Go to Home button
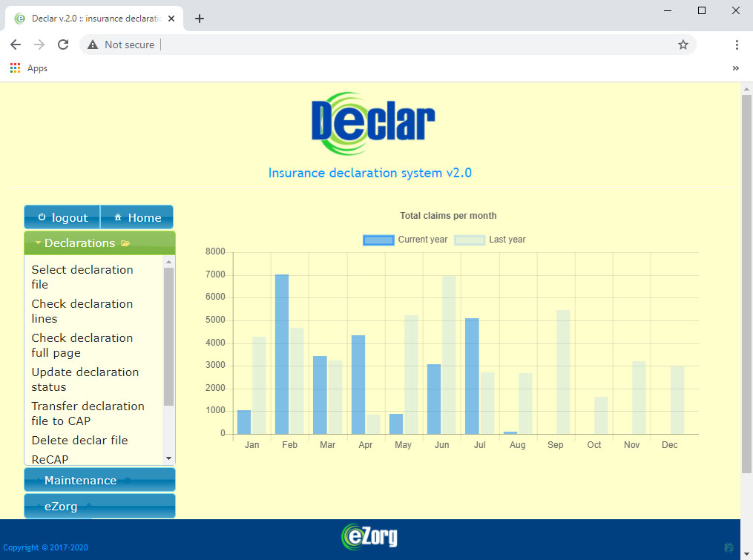Screen dimensions: 753x560 (x=137, y=217)
